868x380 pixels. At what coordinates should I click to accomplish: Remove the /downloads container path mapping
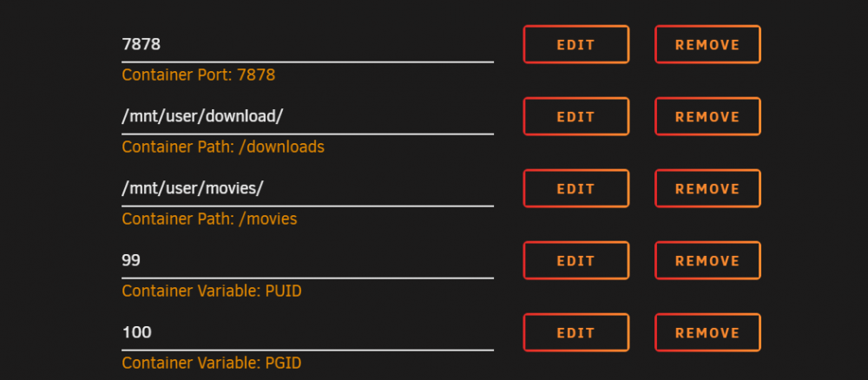pos(707,116)
